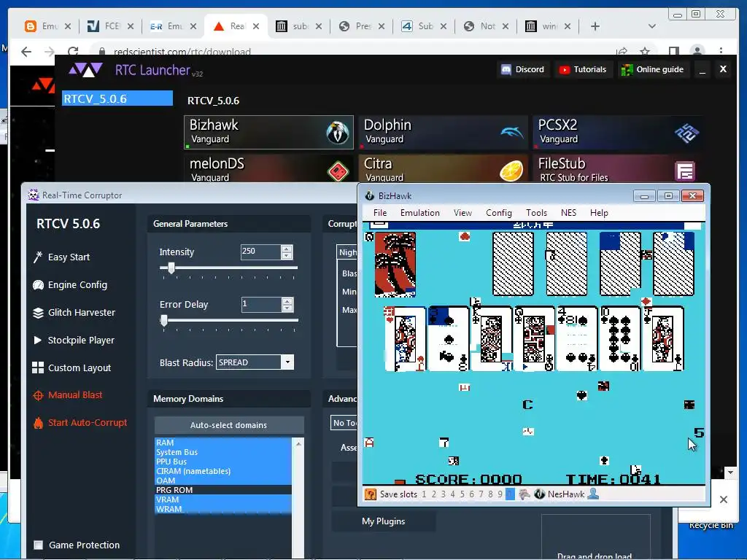Open Engine Config in the sidebar

click(70, 285)
